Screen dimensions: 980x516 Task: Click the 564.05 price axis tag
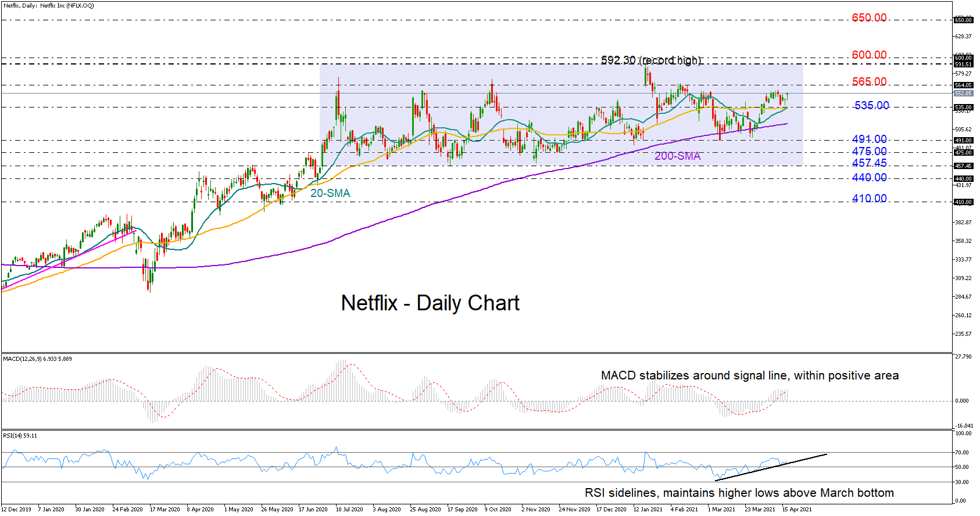tap(963, 85)
